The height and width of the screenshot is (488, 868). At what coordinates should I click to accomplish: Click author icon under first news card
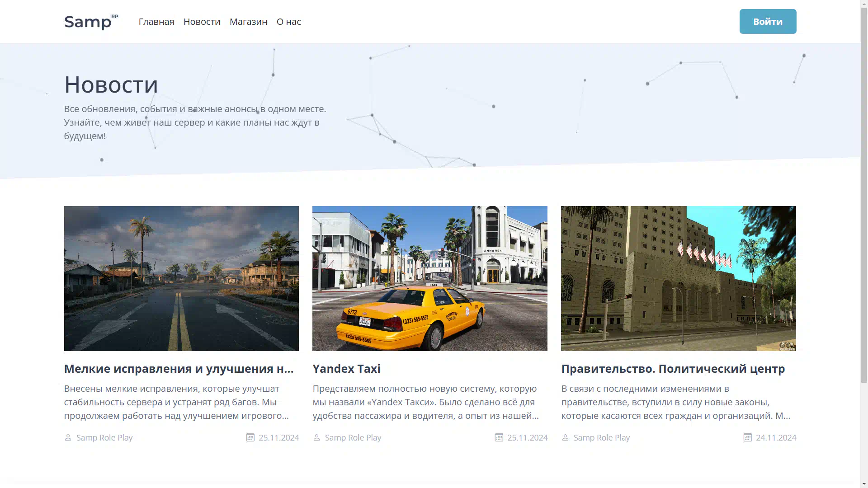click(68, 437)
